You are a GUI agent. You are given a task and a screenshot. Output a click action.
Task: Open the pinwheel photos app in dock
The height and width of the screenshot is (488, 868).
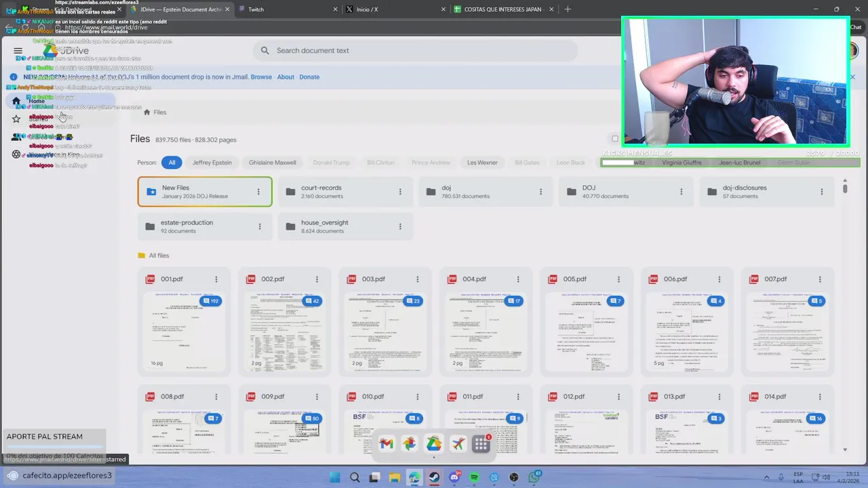410,444
